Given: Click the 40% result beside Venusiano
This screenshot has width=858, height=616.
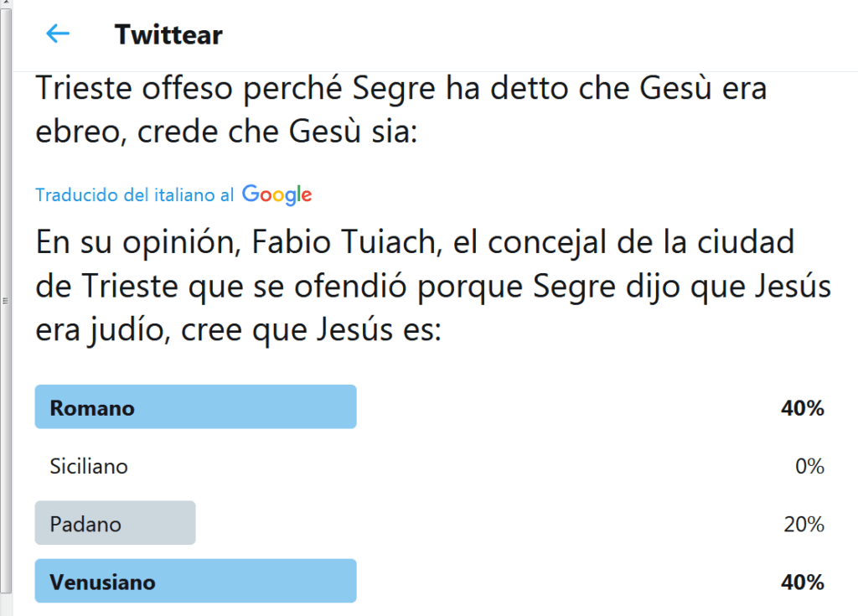Looking at the screenshot, I should pos(802,582).
